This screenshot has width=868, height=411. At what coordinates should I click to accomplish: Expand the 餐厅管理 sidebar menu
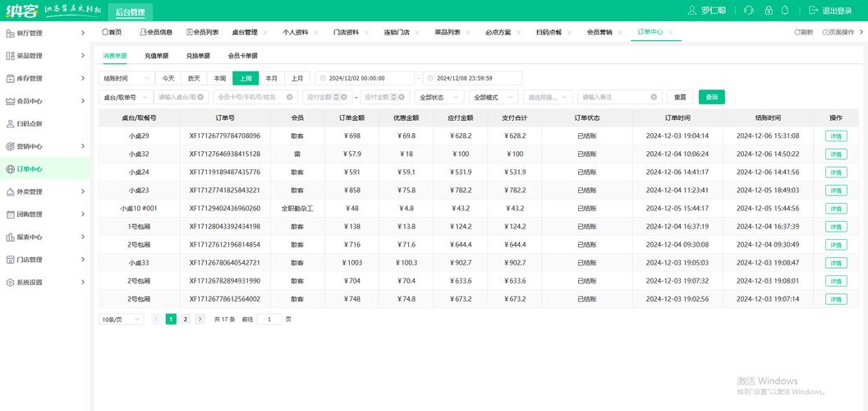82,33
